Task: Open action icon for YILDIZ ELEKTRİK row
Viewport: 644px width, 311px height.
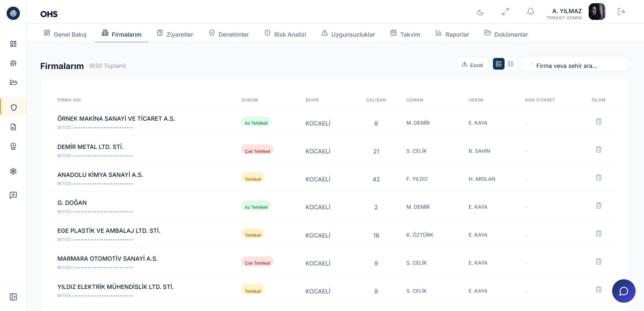Action: tap(598, 289)
